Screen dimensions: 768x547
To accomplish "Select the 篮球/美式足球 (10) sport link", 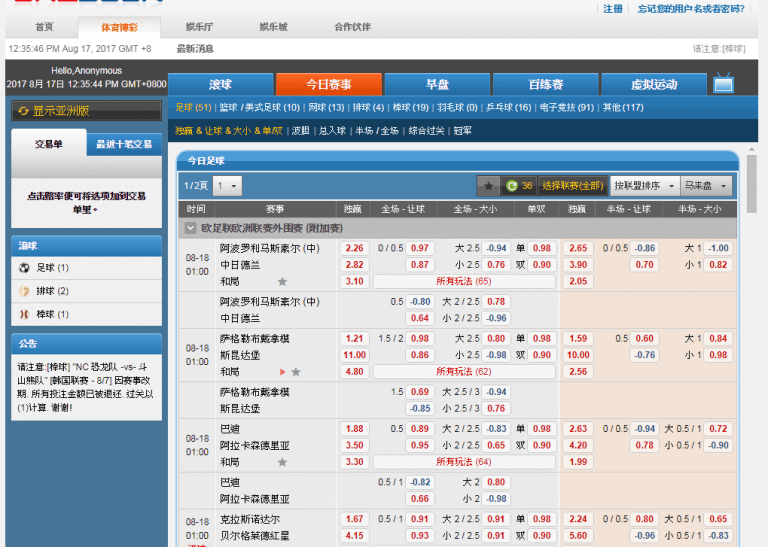I will (260, 107).
